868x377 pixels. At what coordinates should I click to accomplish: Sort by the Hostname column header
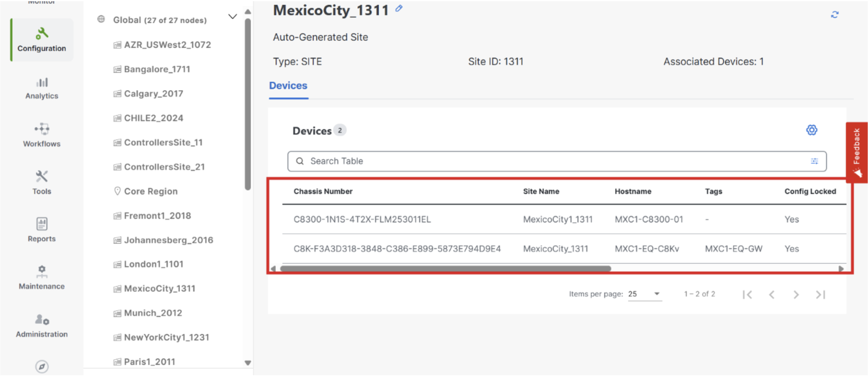(633, 191)
